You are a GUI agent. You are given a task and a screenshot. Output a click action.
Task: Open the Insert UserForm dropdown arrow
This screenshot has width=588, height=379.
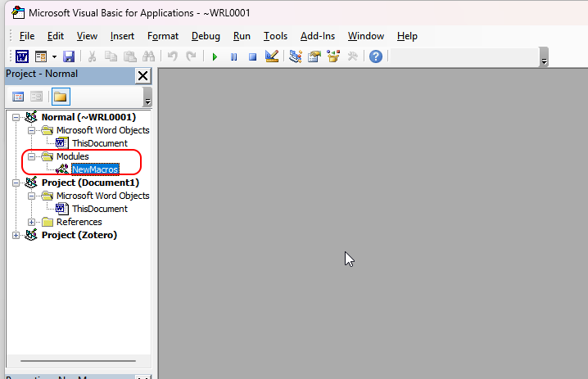(x=54, y=56)
